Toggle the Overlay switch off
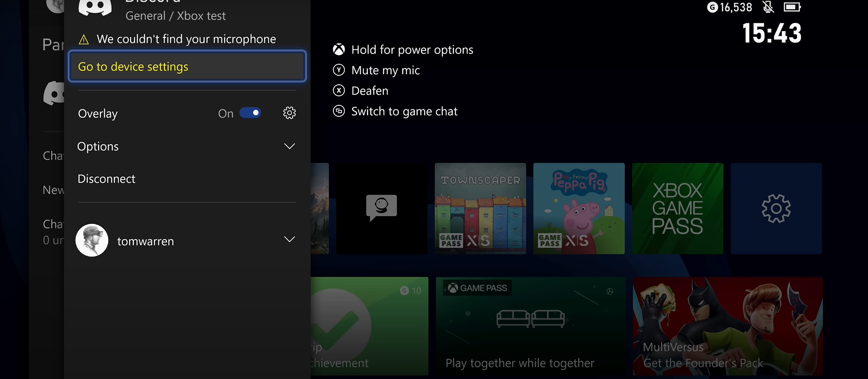The height and width of the screenshot is (379, 868). pyautogui.click(x=250, y=113)
